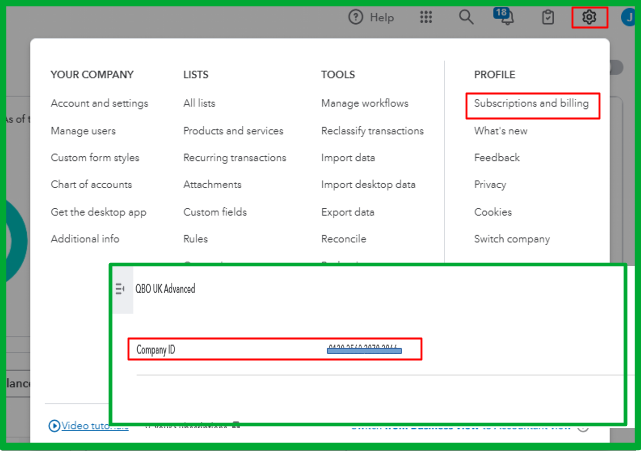Click the menu collapse icon beside QBO UK Advanced
The width and height of the screenshot is (641, 451).
(120, 289)
